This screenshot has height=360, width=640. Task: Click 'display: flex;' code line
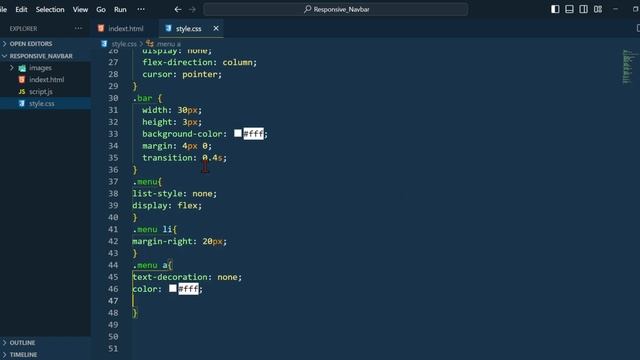click(167, 206)
